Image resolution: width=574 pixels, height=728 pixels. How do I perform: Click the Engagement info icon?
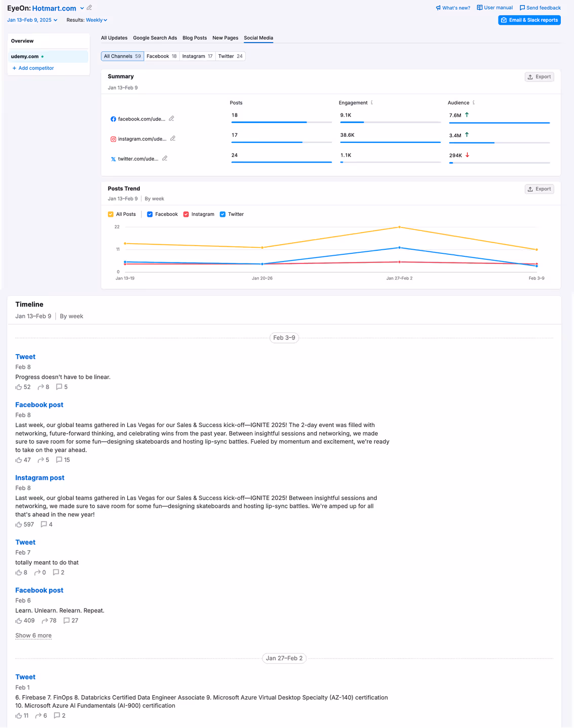(x=372, y=103)
